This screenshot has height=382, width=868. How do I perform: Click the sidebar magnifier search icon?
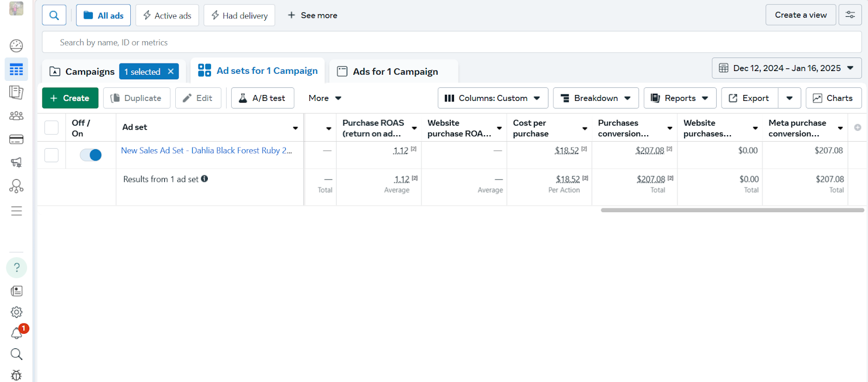coord(16,354)
